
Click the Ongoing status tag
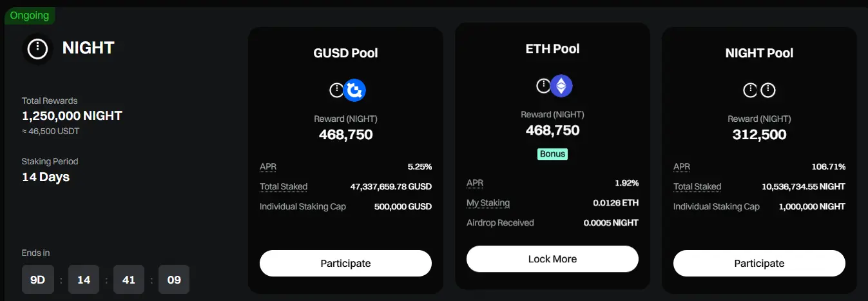(29, 15)
